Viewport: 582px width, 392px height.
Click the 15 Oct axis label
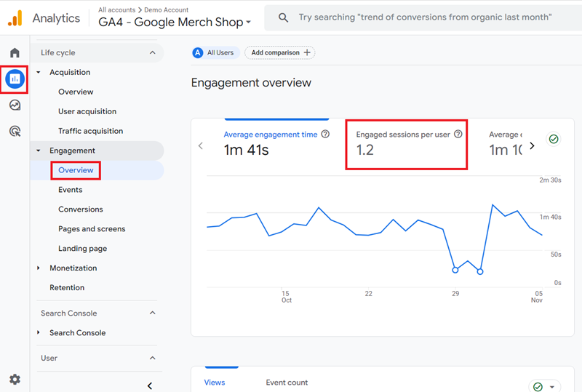pyautogui.click(x=286, y=297)
